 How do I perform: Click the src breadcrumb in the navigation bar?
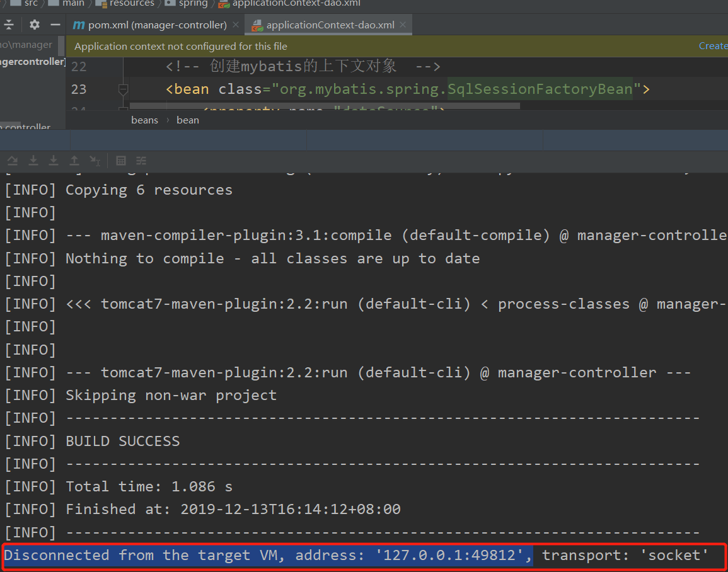point(26,3)
